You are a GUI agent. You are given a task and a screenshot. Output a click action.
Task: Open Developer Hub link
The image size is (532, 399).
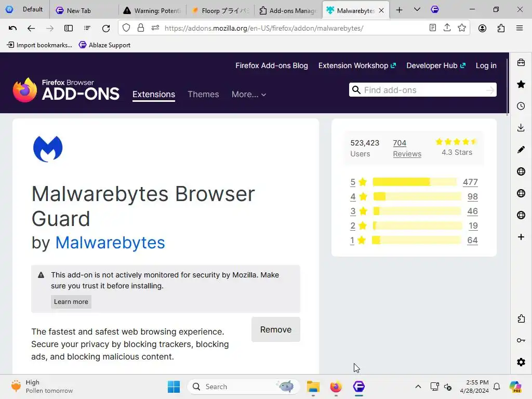pos(436,65)
